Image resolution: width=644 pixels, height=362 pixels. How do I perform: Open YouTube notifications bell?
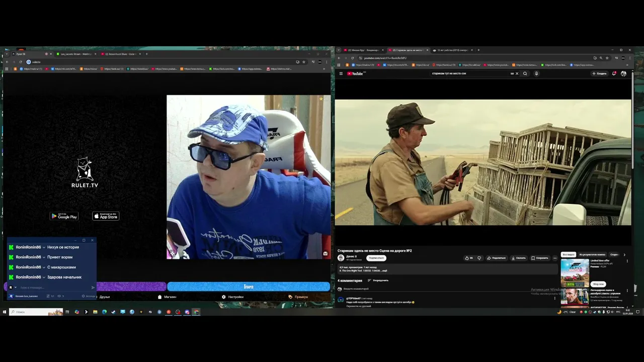614,73
